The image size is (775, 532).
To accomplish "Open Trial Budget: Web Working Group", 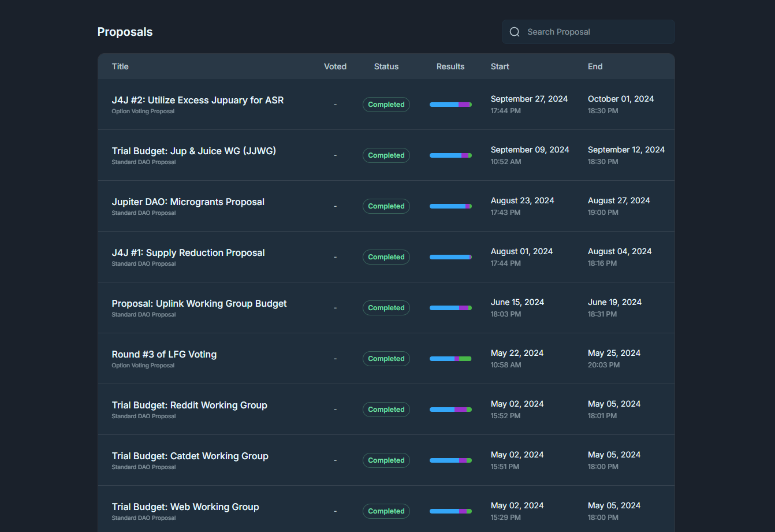I will tap(185, 507).
